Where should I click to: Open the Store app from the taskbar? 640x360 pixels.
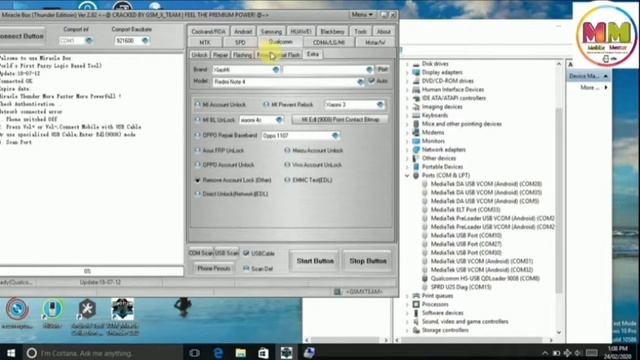point(263,353)
